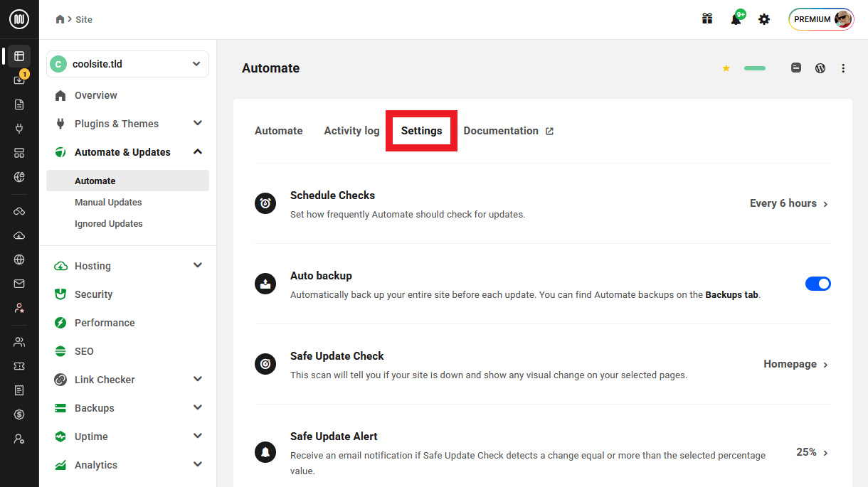Click the Schedule Checks heading
868x487 pixels.
coord(332,195)
